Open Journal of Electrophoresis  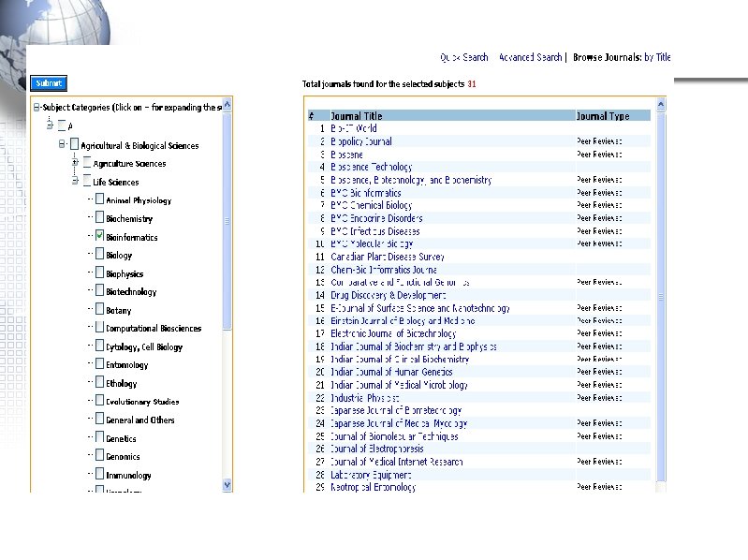point(377,449)
